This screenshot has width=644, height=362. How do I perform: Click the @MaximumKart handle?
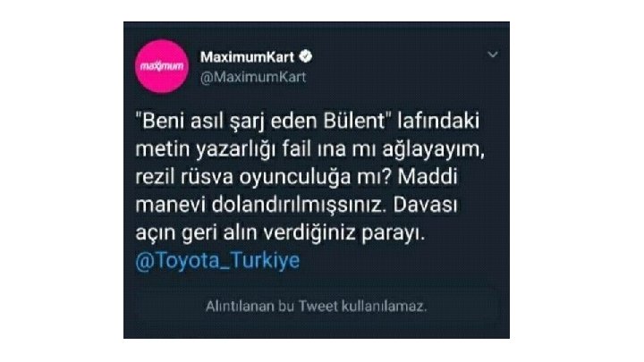pyautogui.click(x=253, y=77)
